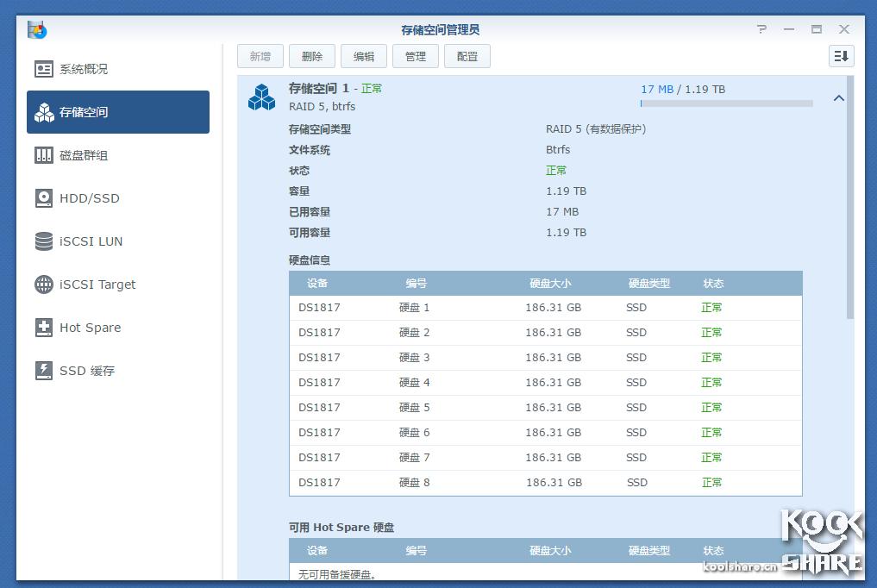Select the storage volume cube icon
Screen dimensions: 877x588
coord(261,97)
